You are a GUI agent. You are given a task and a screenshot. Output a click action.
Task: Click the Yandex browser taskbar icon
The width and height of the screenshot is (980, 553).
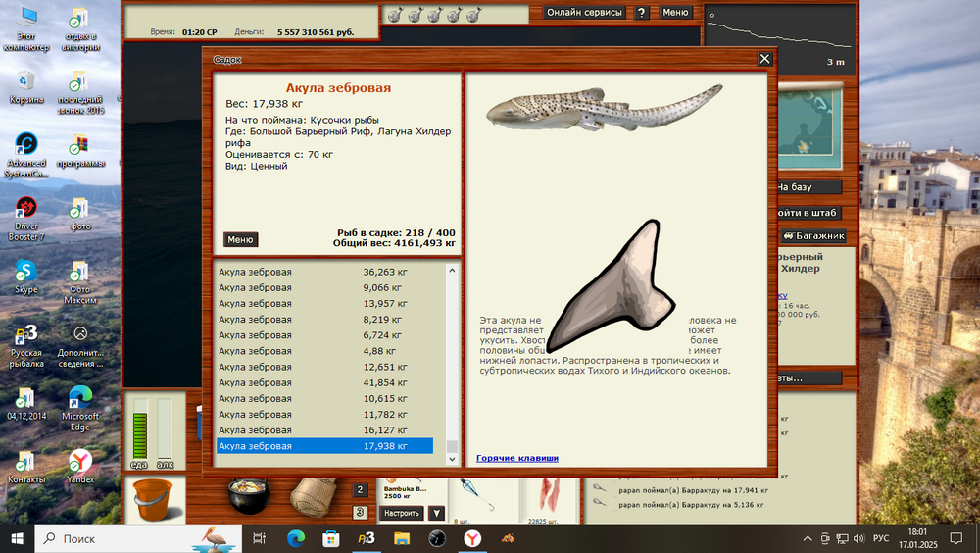pyautogui.click(x=472, y=538)
